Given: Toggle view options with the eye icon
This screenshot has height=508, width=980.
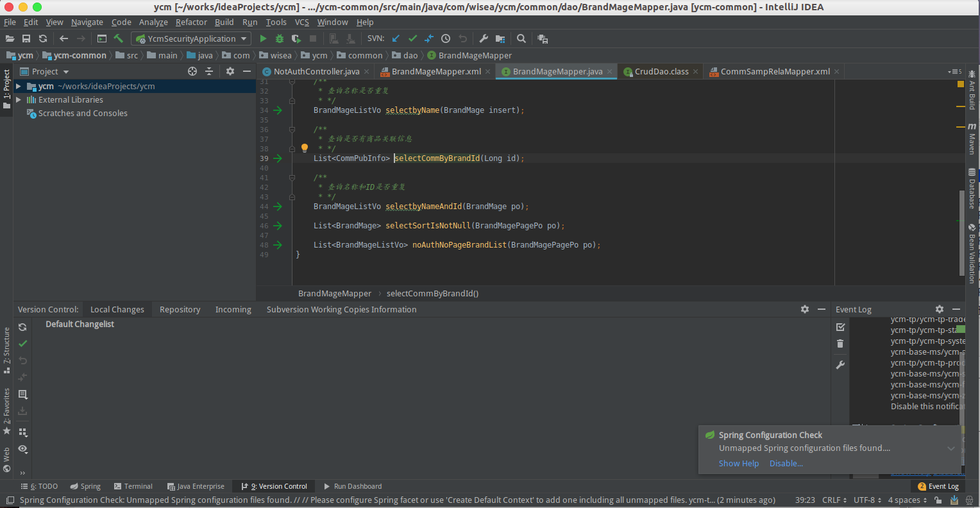Looking at the screenshot, I should coord(22,450).
